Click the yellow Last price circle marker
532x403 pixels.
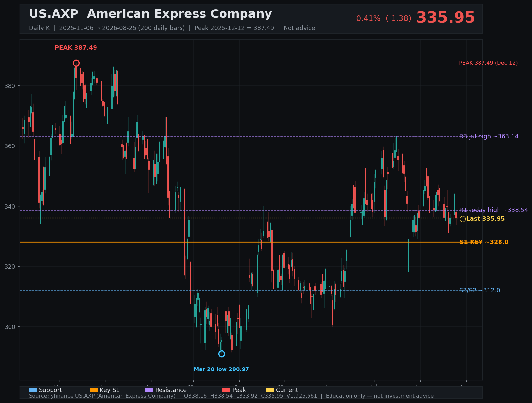463,219
